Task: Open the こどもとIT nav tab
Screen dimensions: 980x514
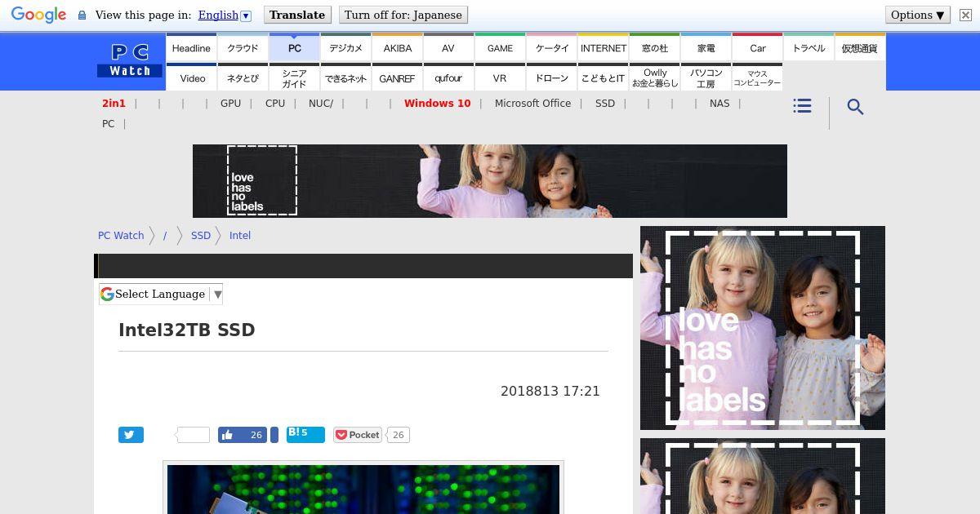Action: click(x=604, y=78)
